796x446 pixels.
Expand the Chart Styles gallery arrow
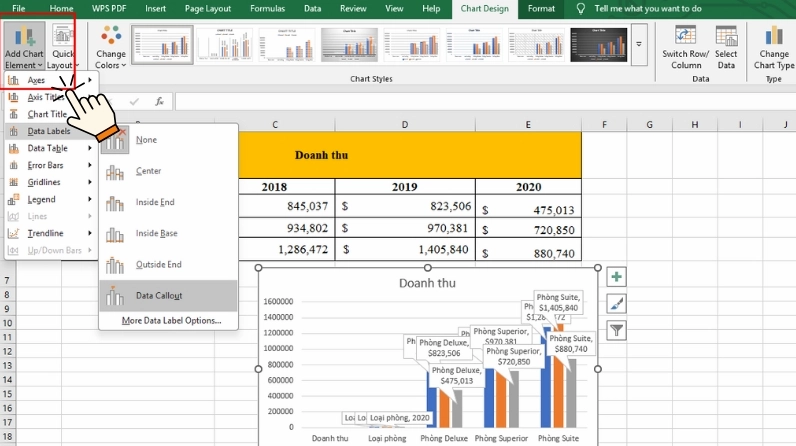639,45
